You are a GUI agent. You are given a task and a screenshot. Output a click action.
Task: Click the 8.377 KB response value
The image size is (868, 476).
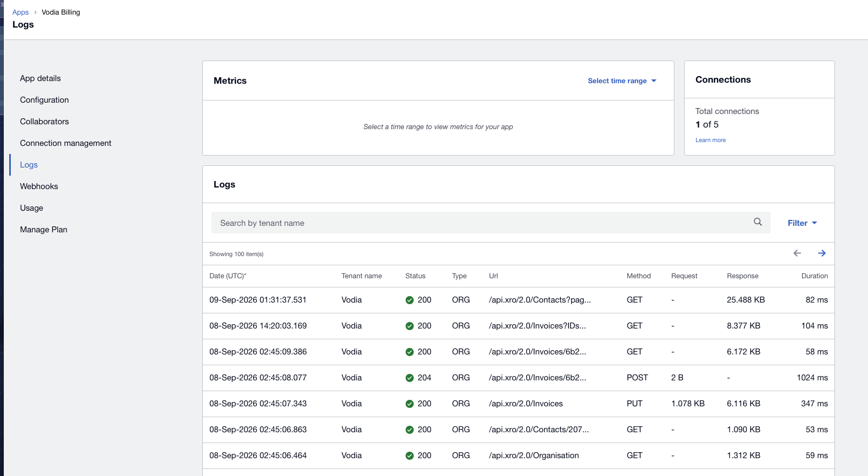pos(744,326)
